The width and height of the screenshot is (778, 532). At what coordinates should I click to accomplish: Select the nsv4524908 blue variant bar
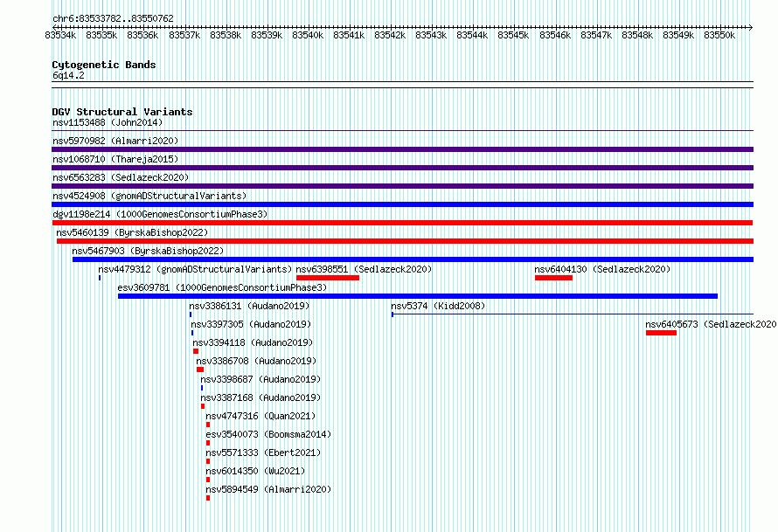coord(402,204)
